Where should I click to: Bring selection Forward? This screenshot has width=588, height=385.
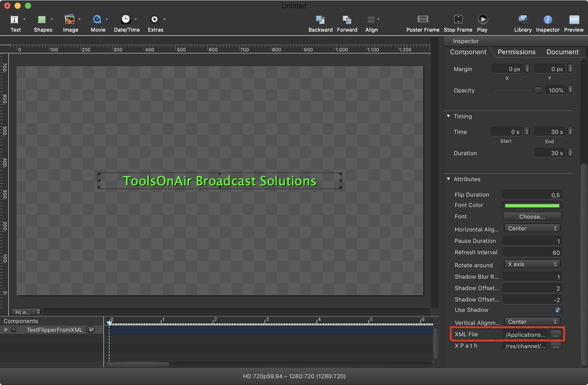[347, 20]
